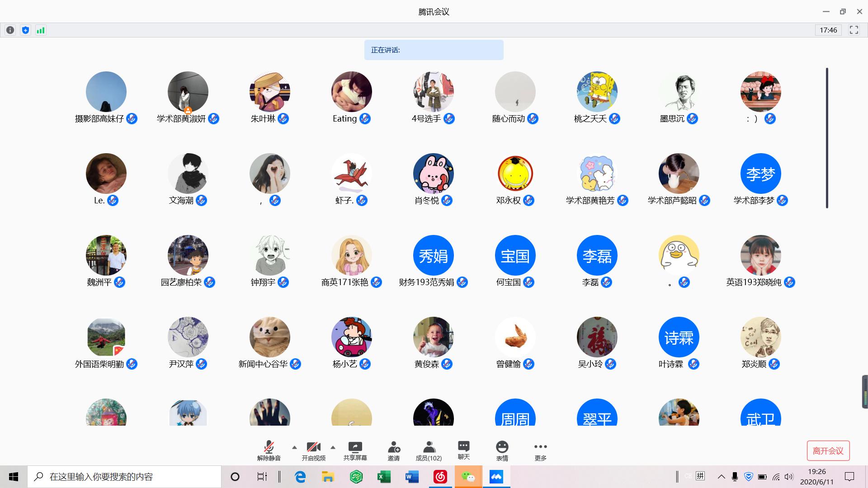Click mute indicator beside Eating
This screenshot has height=488, width=868.
[365, 119]
